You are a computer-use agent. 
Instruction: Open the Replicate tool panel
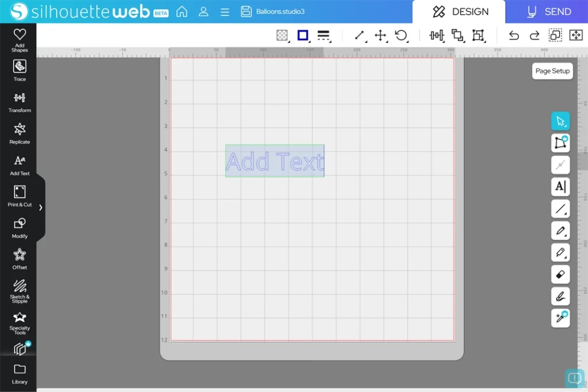coord(20,133)
